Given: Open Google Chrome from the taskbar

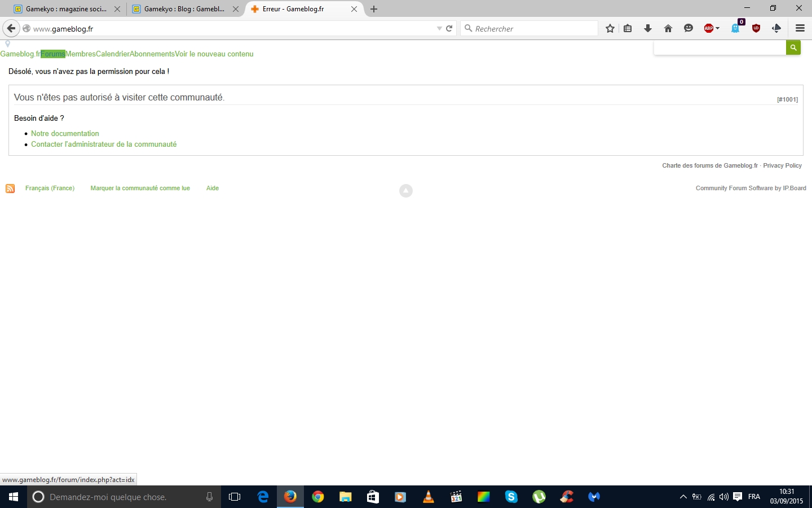Looking at the screenshot, I should [318, 497].
